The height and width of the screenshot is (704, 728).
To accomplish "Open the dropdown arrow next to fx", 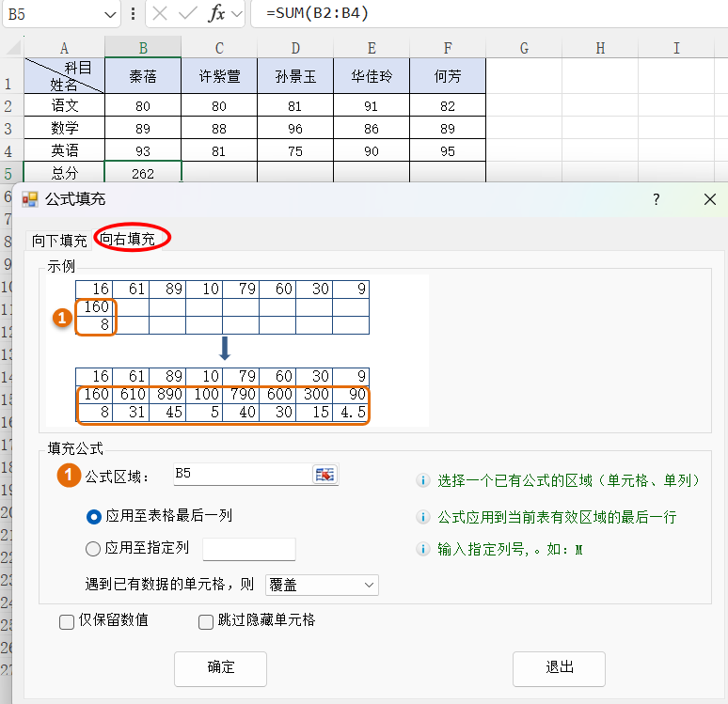I will pos(235,14).
